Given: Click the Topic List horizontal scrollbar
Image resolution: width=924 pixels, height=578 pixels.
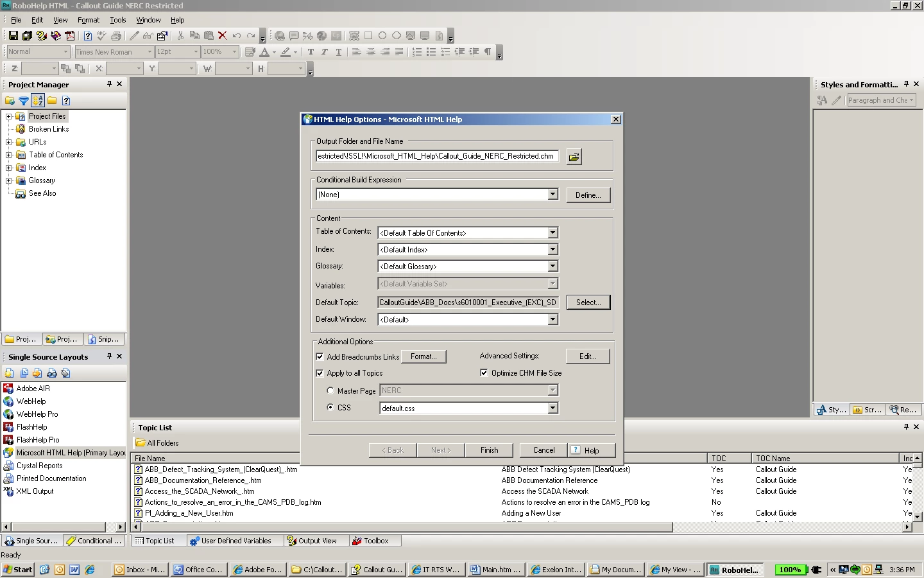Looking at the screenshot, I should pyautogui.click(x=521, y=527).
